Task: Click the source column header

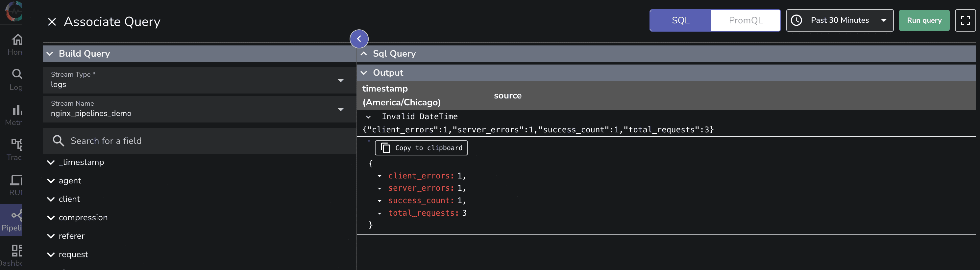Action: pos(507,95)
